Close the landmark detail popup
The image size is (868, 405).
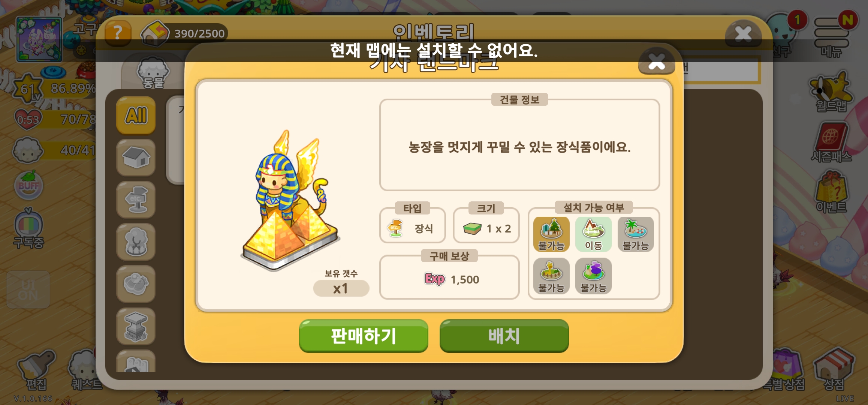pyautogui.click(x=657, y=61)
